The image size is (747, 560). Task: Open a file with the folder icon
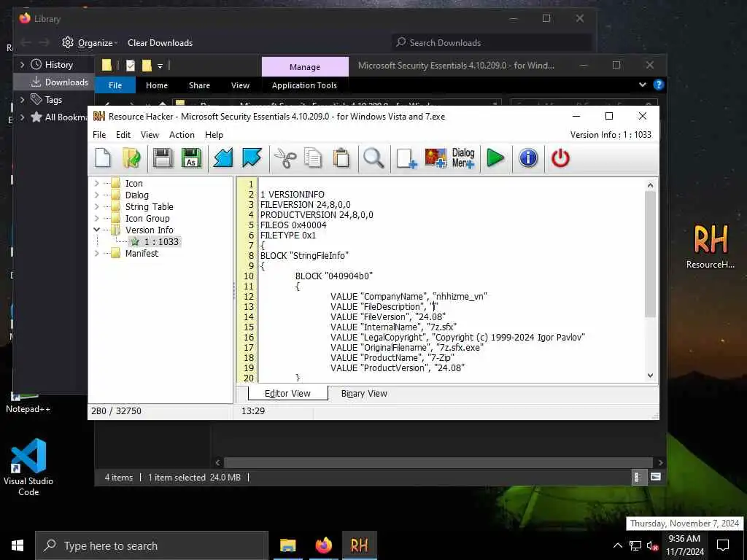(x=131, y=158)
